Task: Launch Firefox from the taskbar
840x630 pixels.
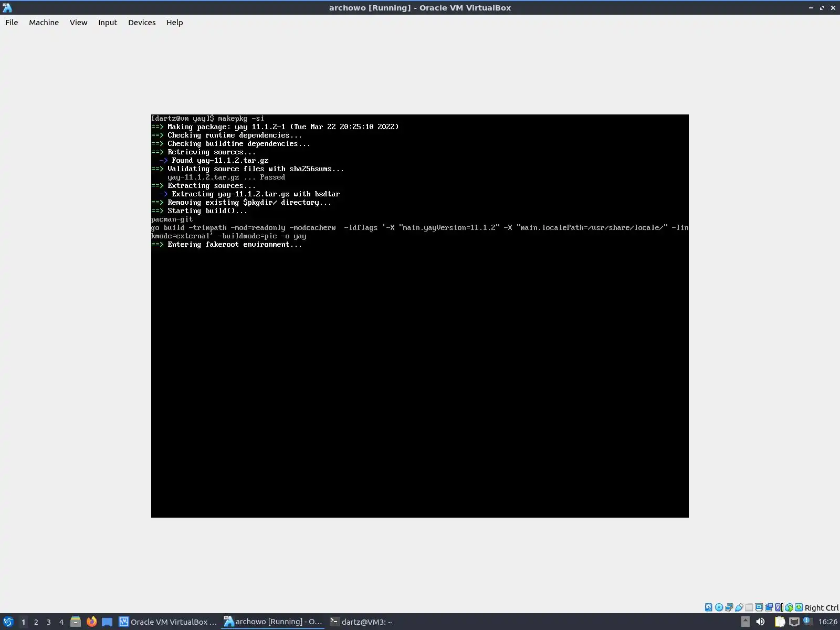Action: (91, 622)
